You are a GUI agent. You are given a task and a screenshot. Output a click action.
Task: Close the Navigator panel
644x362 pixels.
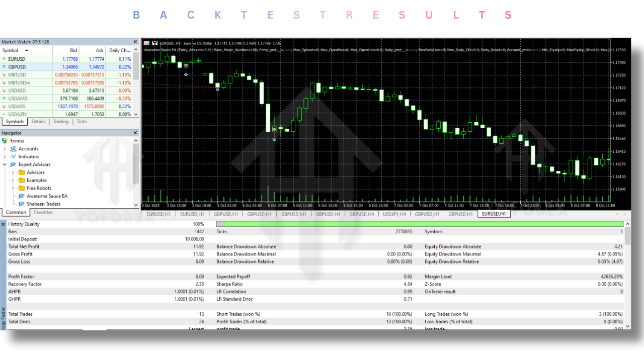pyautogui.click(x=135, y=133)
